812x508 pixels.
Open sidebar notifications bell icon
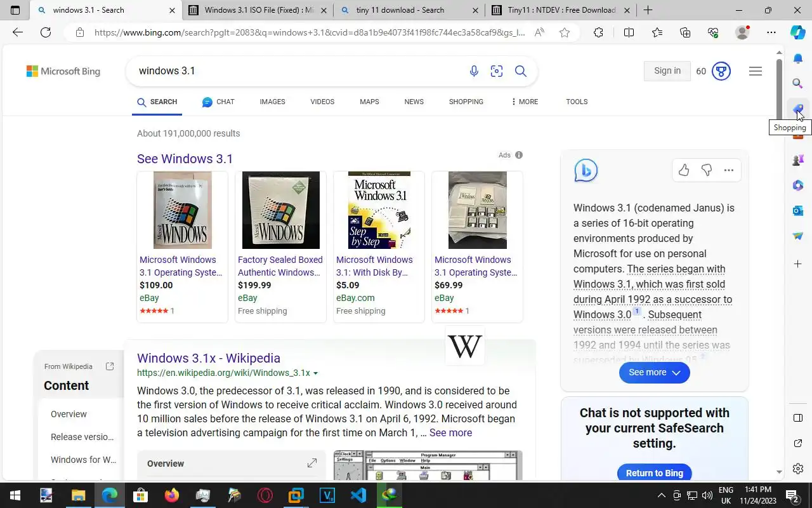click(798, 58)
